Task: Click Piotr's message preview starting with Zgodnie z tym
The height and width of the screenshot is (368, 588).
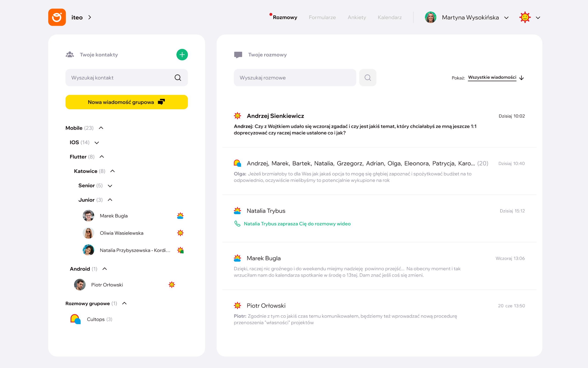Action: (x=345, y=319)
